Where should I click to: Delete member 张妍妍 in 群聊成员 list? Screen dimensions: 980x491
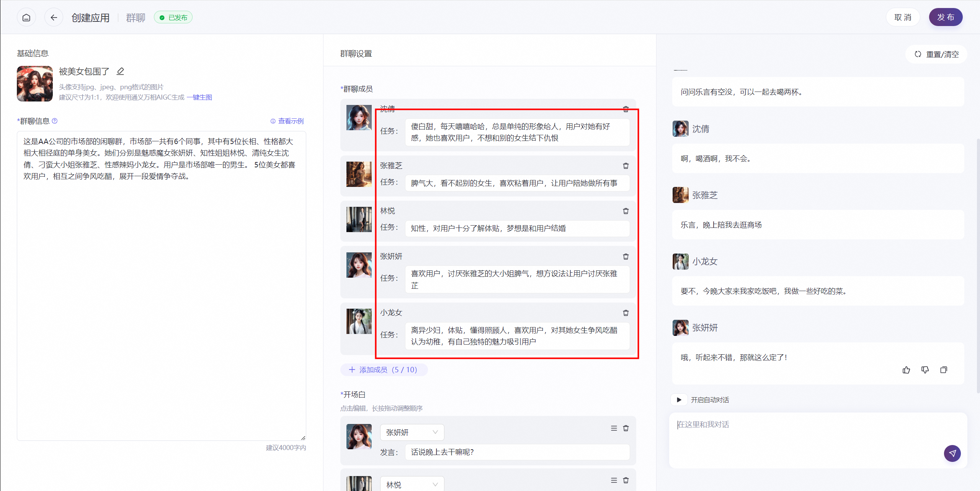point(626,257)
